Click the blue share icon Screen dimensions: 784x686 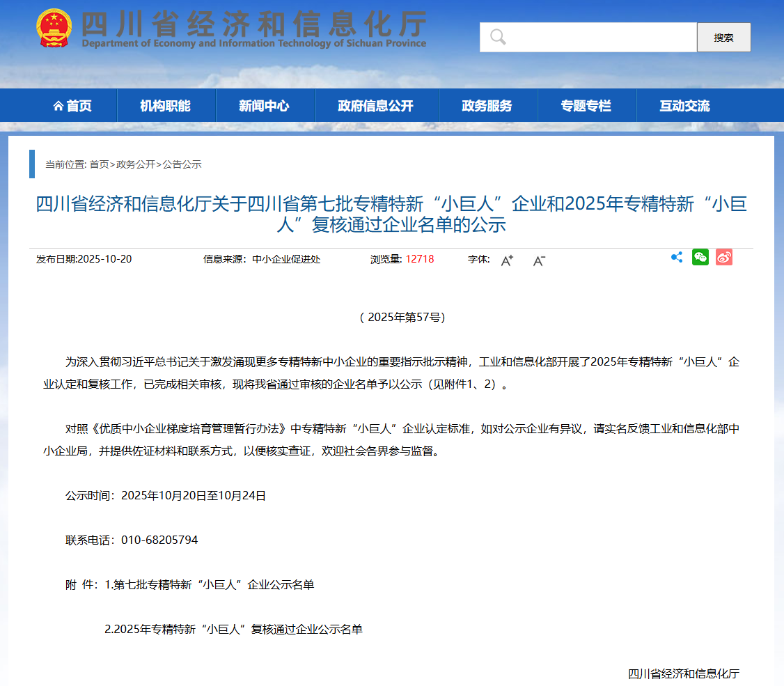[x=676, y=258]
